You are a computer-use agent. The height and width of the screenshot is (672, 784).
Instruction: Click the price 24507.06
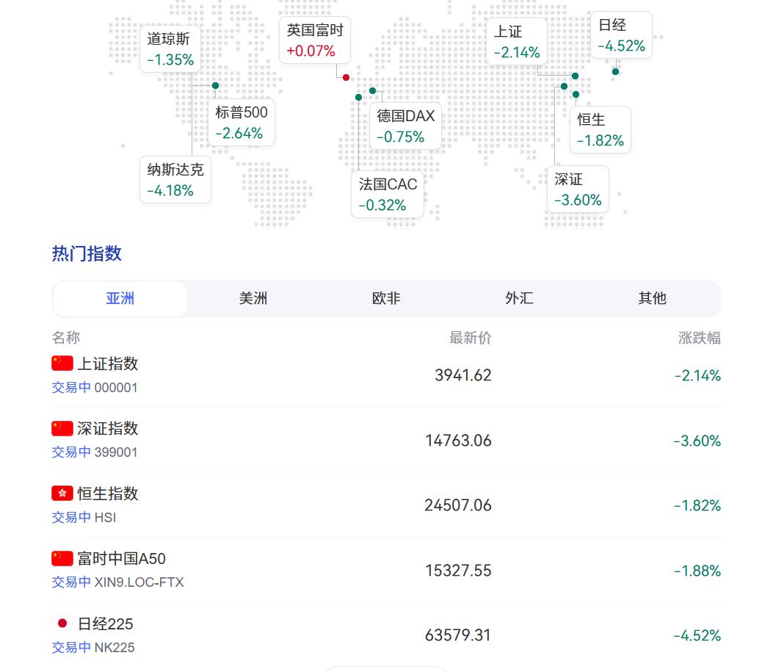458,505
